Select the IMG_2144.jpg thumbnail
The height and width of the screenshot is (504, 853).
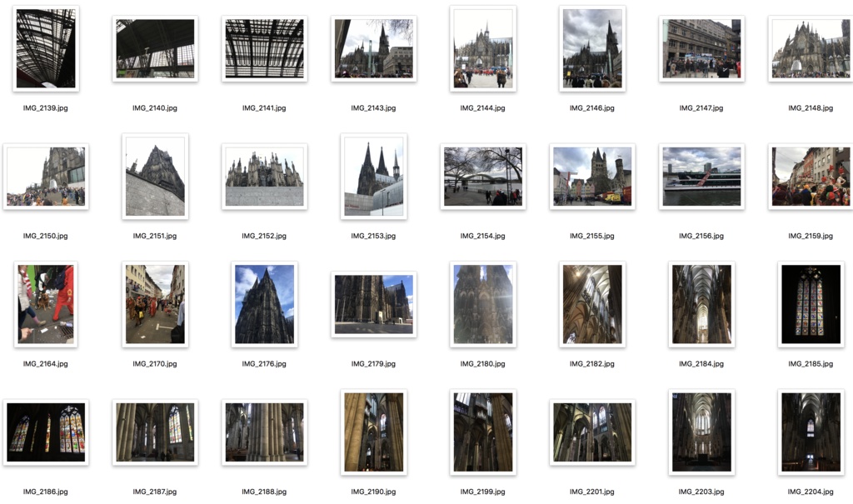point(483,48)
